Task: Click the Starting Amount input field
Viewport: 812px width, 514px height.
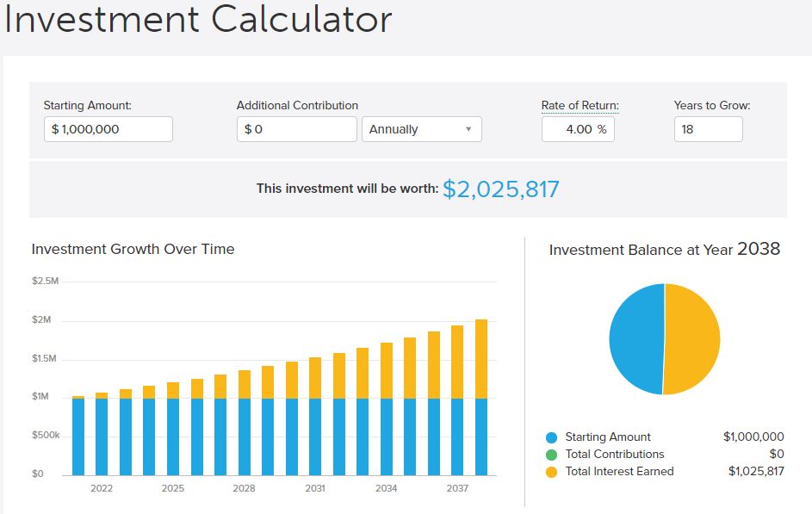Action: click(x=108, y=129)
